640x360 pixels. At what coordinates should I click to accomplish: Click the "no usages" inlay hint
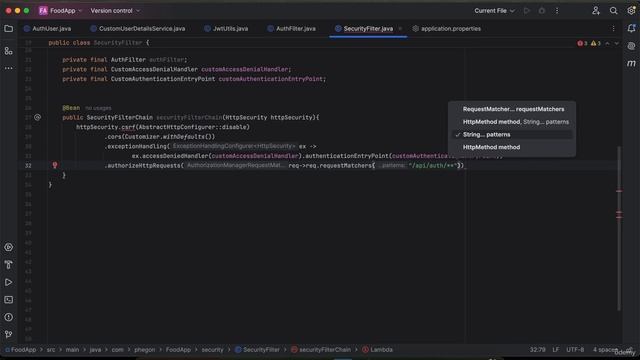[x=98, y=108]
